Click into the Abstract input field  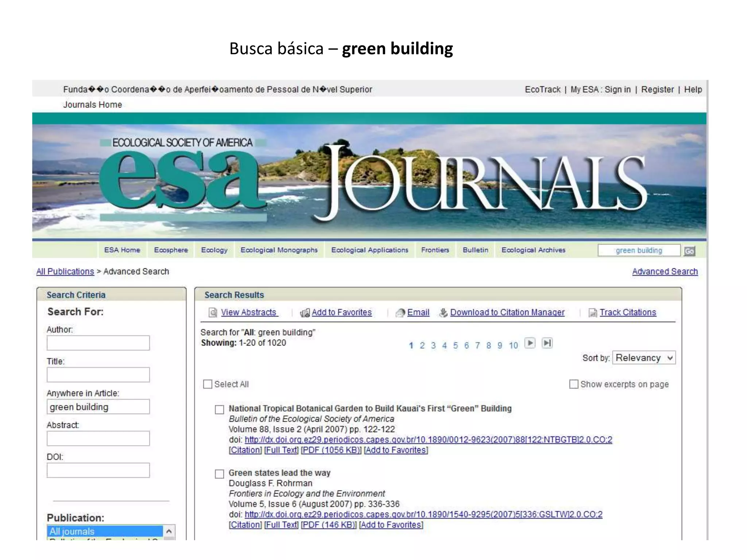point(98,439)
